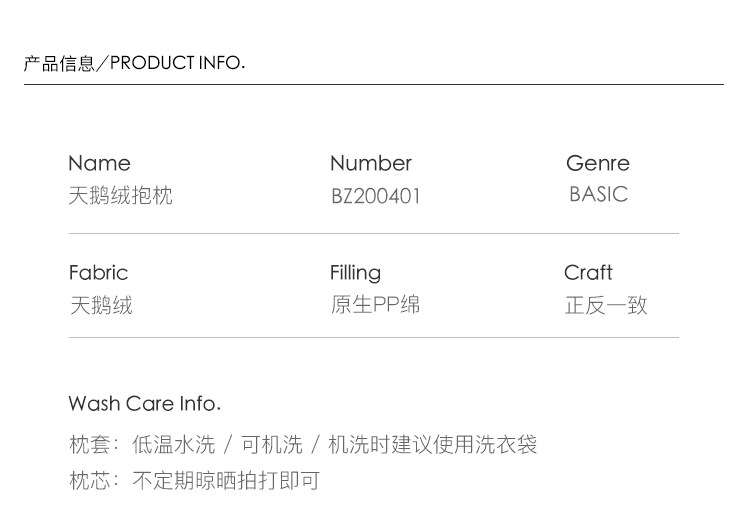Click the 产品信息/PRODUCT INFO. heading

(134, 63)
